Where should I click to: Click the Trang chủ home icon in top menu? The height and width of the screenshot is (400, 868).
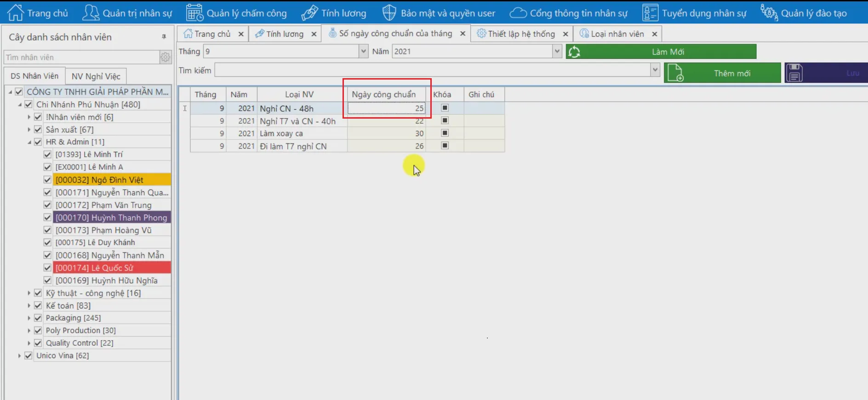tap(15, 12)
